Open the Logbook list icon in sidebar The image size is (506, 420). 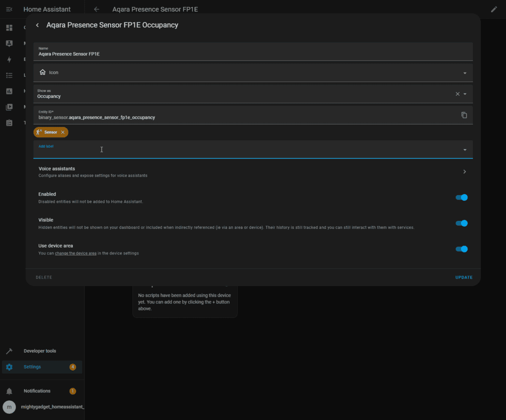9,76
